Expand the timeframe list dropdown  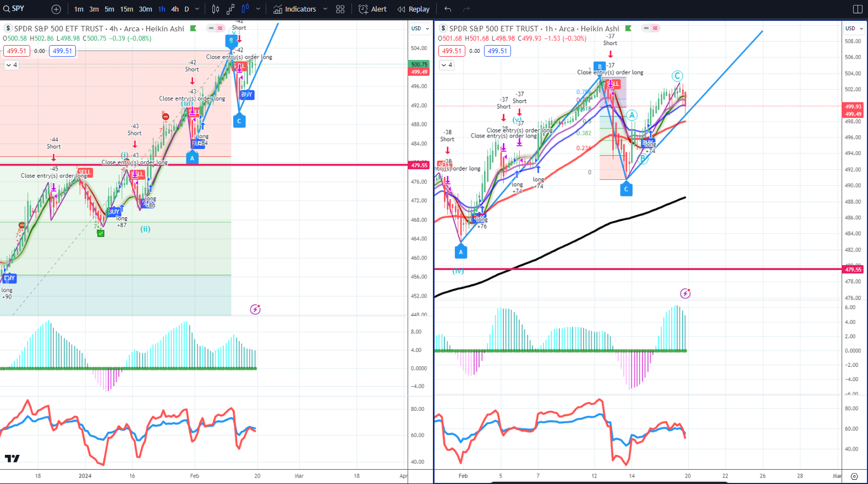click(197, 9)
